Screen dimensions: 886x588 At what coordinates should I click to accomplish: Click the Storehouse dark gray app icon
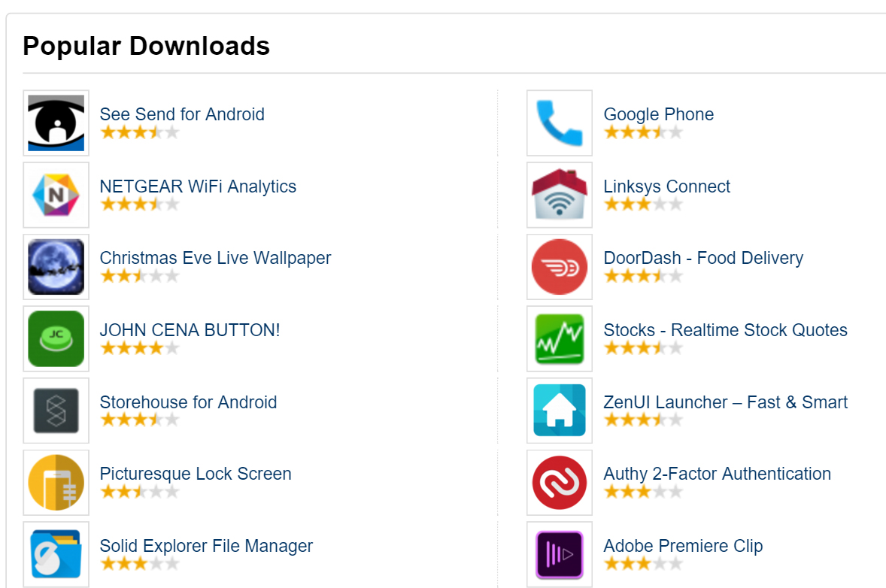click(56, 411)
